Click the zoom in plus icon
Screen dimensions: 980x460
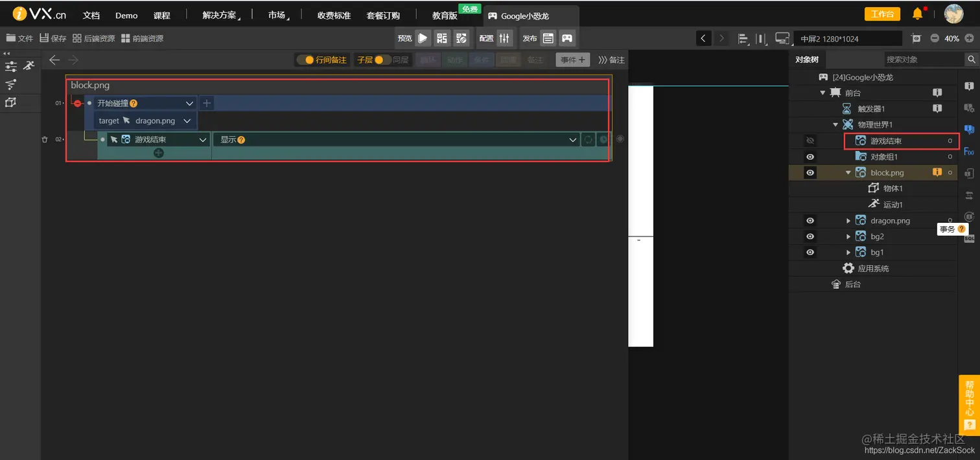(x=969, y=38)
